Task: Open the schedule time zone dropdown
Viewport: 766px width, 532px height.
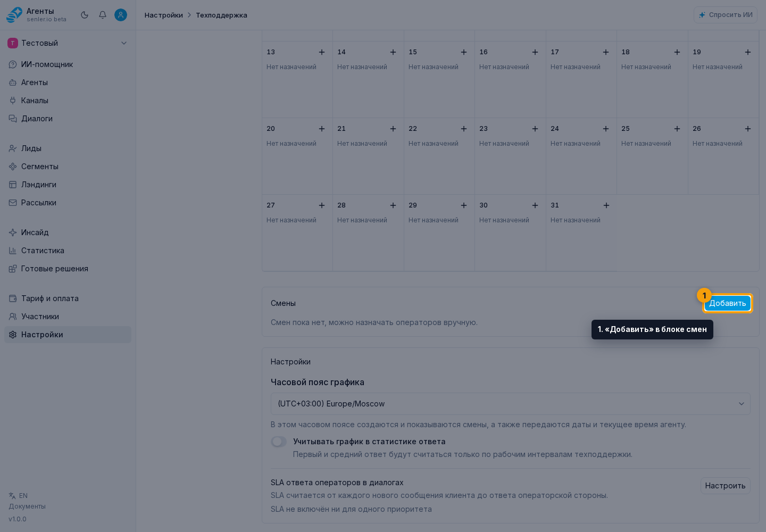Action: click(x=511, y=404)
